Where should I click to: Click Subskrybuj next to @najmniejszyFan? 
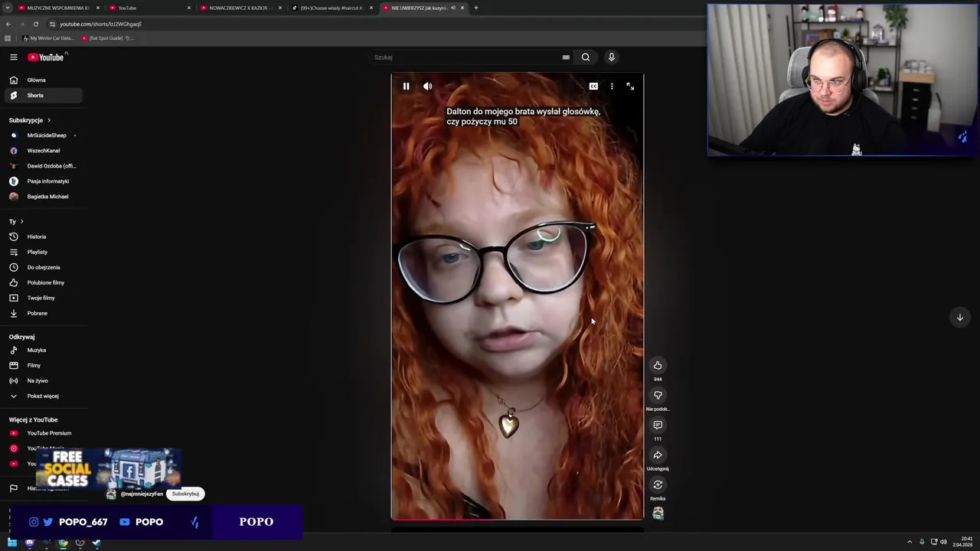185,494
